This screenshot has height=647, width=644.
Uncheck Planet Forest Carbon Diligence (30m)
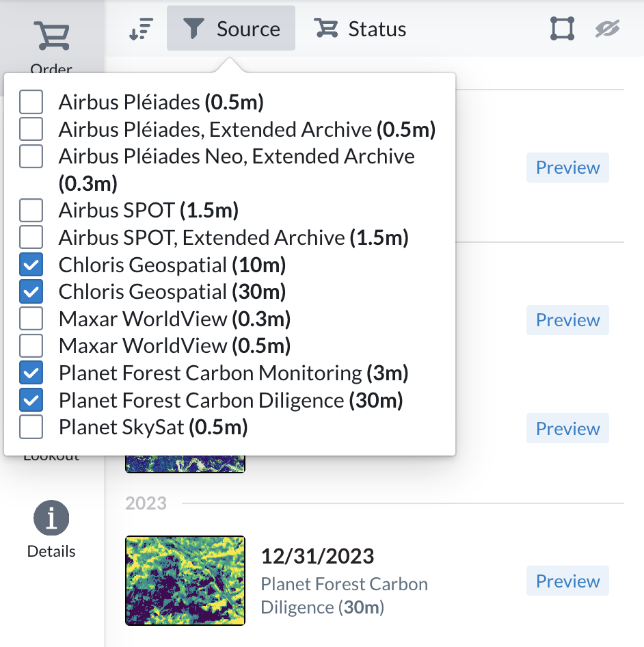coord(31,400)
